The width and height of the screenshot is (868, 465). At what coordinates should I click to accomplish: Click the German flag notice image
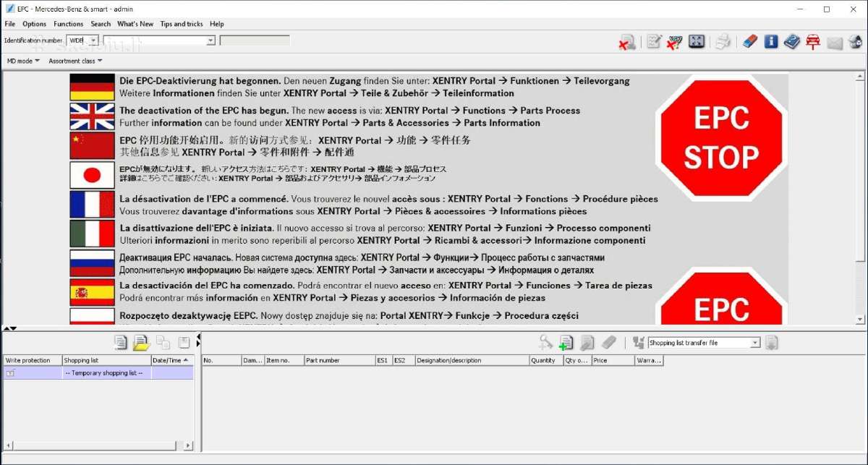click(x=92, y=87)
